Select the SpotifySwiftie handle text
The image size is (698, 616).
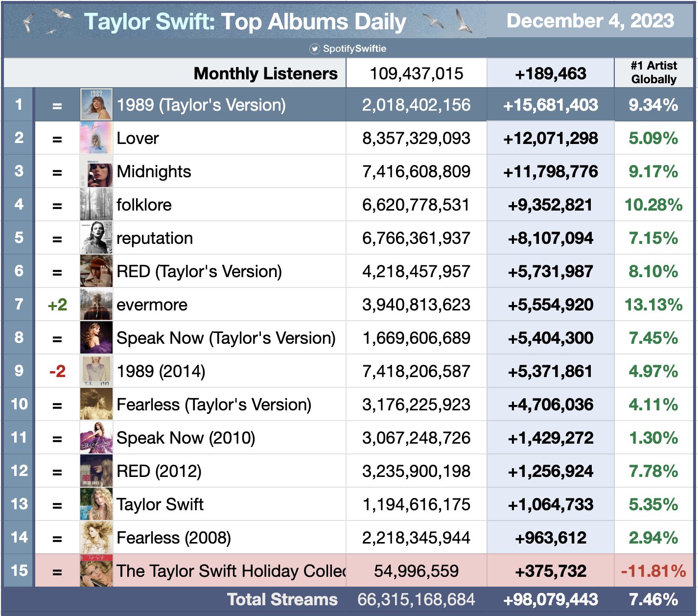tap(354, 49)
